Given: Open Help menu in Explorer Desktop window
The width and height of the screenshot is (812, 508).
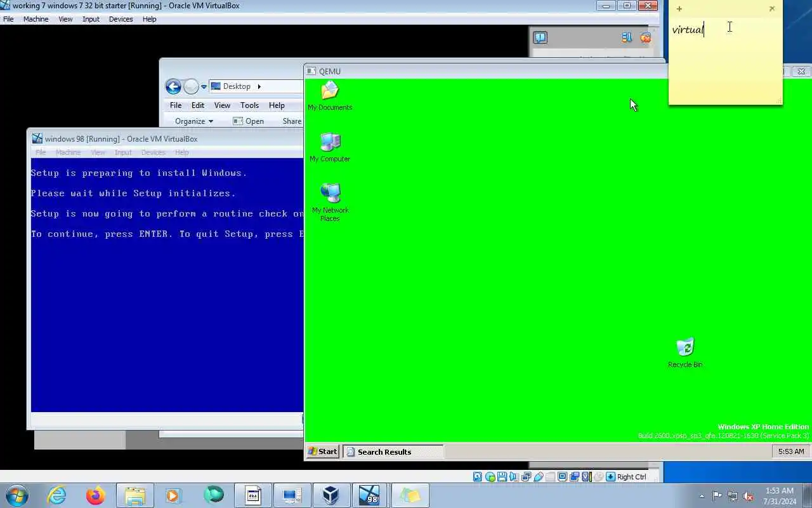Looking at the screenshot, I should 277,105.
